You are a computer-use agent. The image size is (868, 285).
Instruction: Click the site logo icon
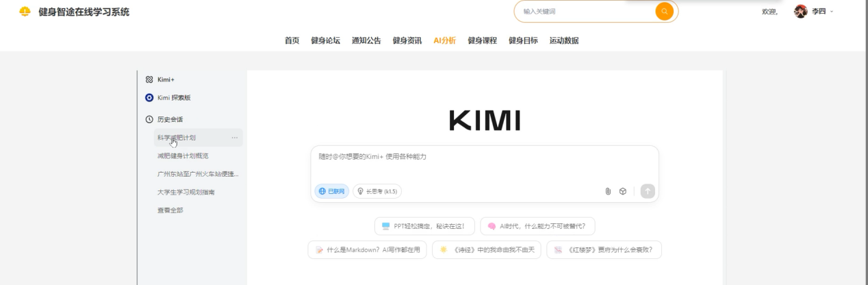pyautogui.click(x=25, y=12)
